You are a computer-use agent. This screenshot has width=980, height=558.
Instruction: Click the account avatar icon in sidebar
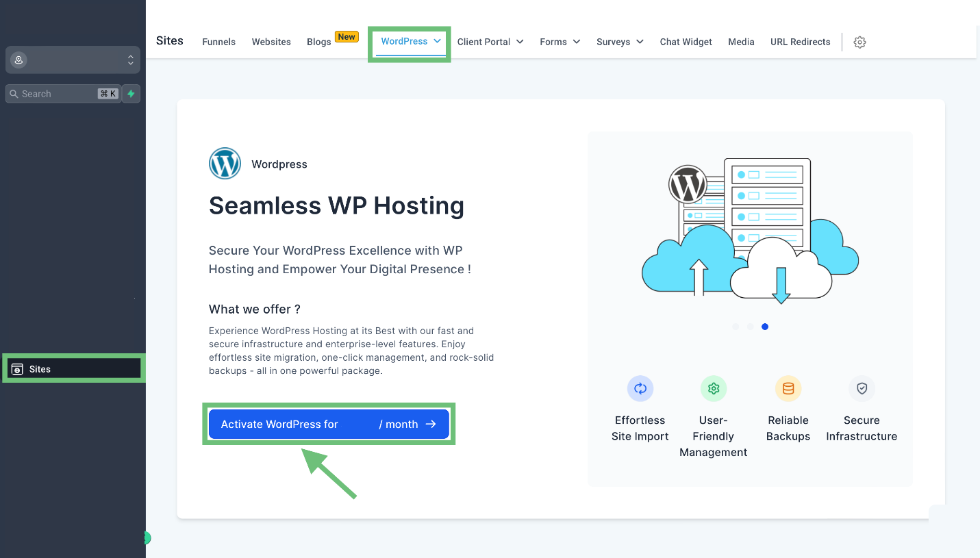[18, 60]
